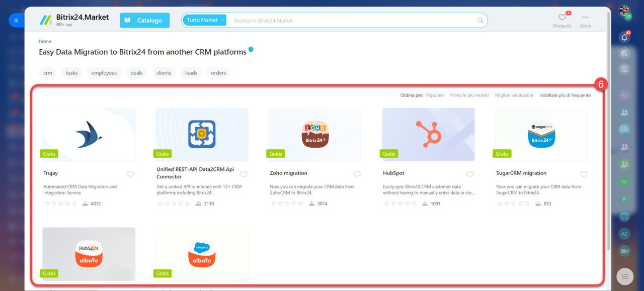Go to Home breadcrumb link

(x=45, y=41)
